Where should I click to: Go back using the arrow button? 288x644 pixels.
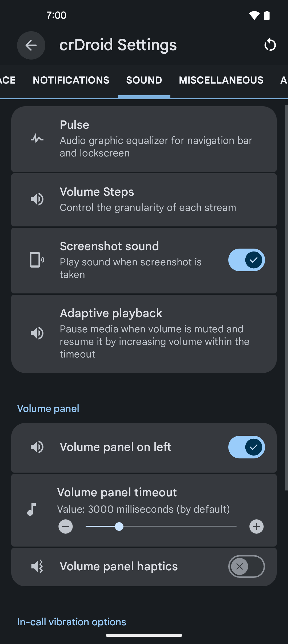(31, 45)
